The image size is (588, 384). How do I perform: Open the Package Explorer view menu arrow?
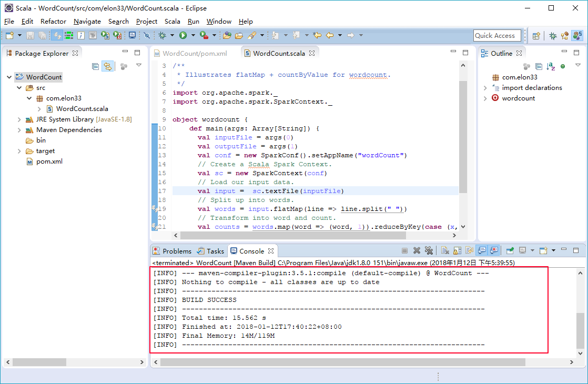139,66
